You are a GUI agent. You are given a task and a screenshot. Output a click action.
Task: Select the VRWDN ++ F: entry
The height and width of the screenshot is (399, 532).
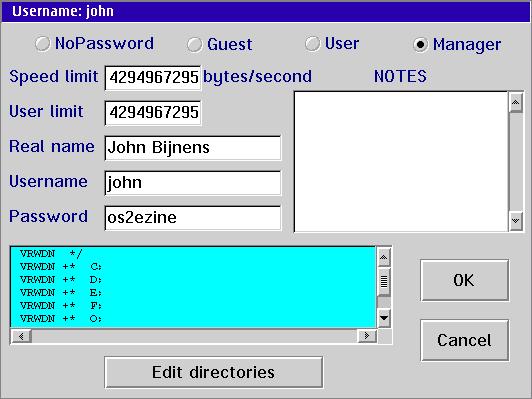coord(193,306)
